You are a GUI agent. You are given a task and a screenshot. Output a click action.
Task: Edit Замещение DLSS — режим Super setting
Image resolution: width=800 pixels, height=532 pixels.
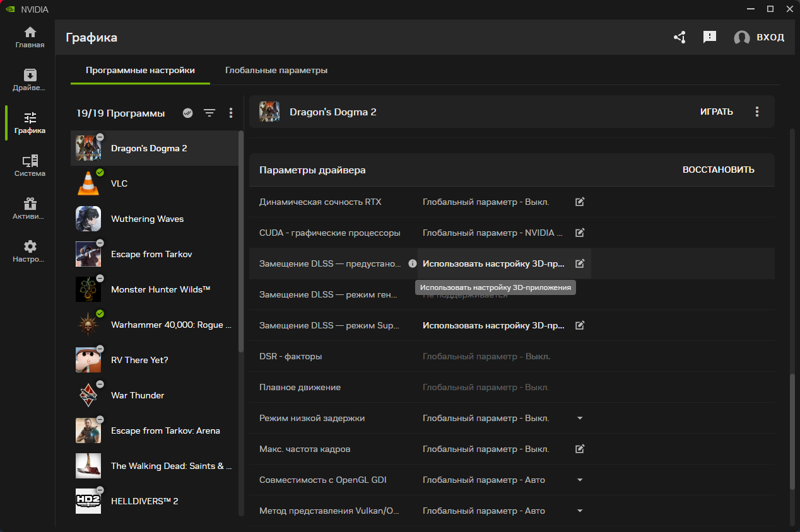coord(580,325)
